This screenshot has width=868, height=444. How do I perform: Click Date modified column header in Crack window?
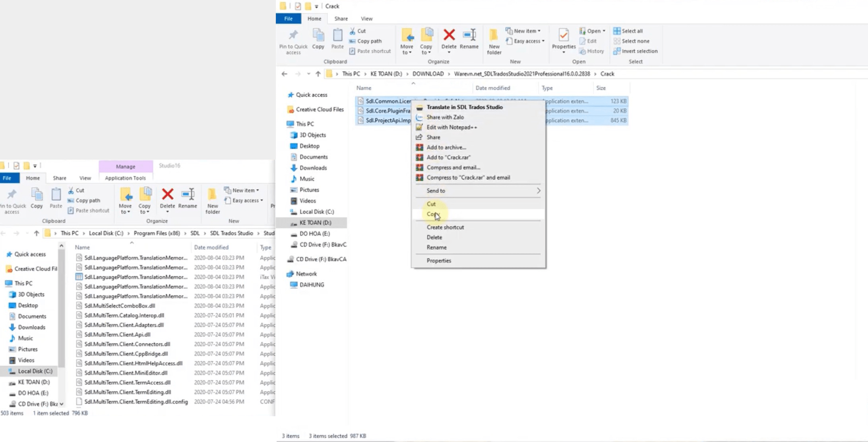(492, 88)
